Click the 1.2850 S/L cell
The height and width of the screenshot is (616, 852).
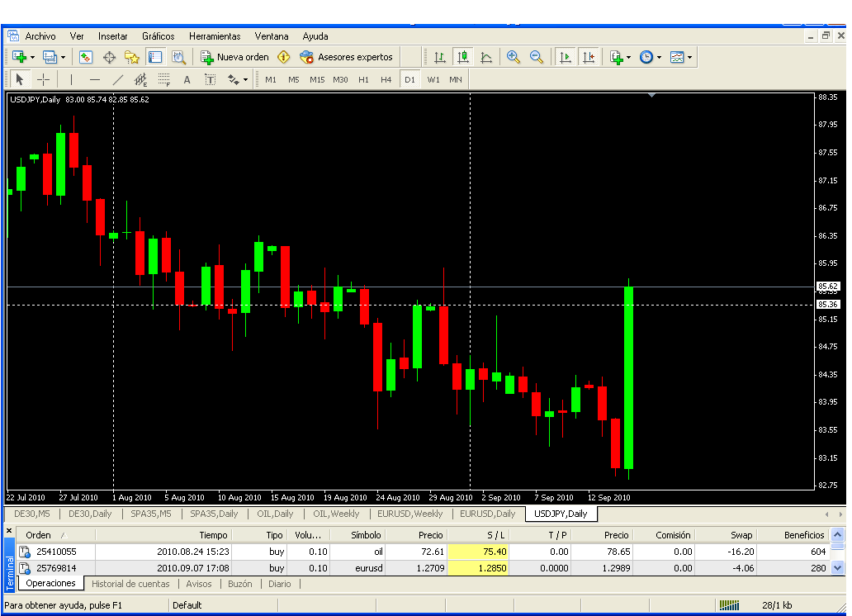click(478, 568)
